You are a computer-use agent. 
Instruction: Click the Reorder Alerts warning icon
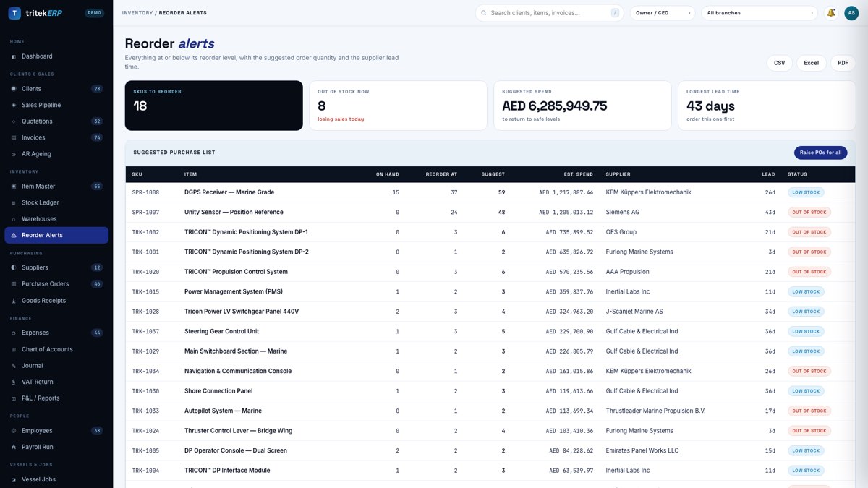coord(14,235)
